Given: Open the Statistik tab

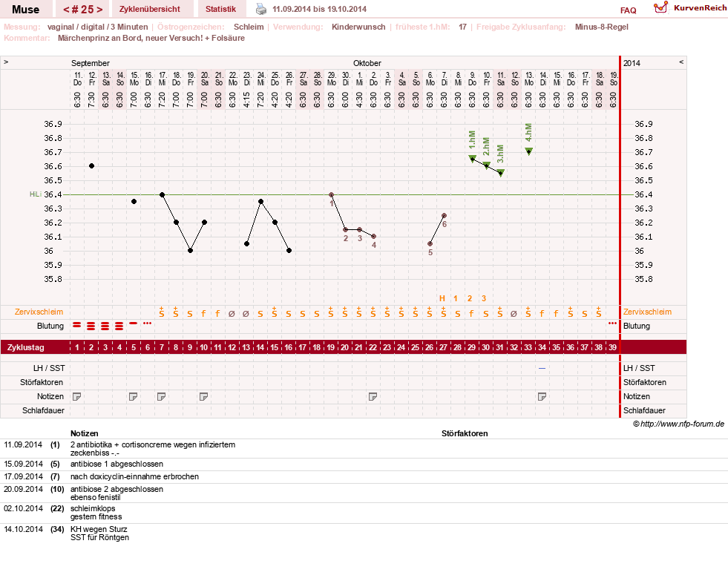Looking at the screenshot, I should click(220, 9).
